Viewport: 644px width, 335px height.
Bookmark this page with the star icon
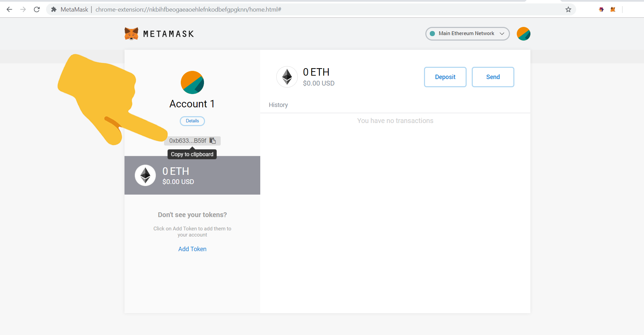click(x=568, y=10)
